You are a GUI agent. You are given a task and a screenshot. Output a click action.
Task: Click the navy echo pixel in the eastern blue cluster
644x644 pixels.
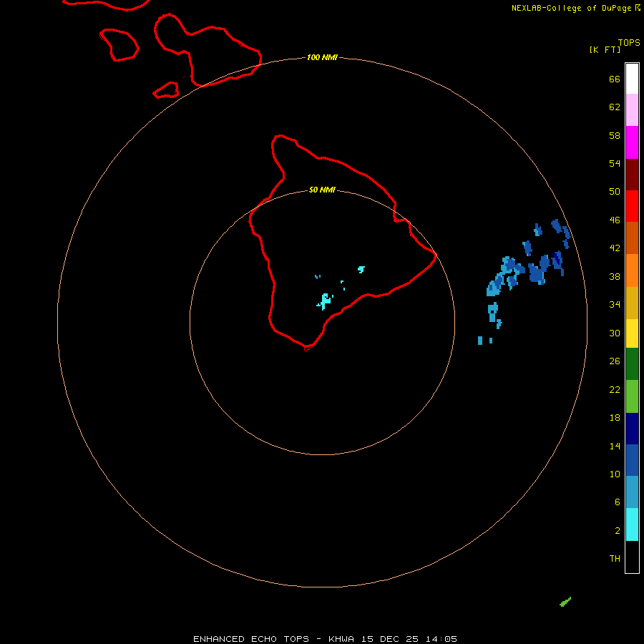point(557,259)
